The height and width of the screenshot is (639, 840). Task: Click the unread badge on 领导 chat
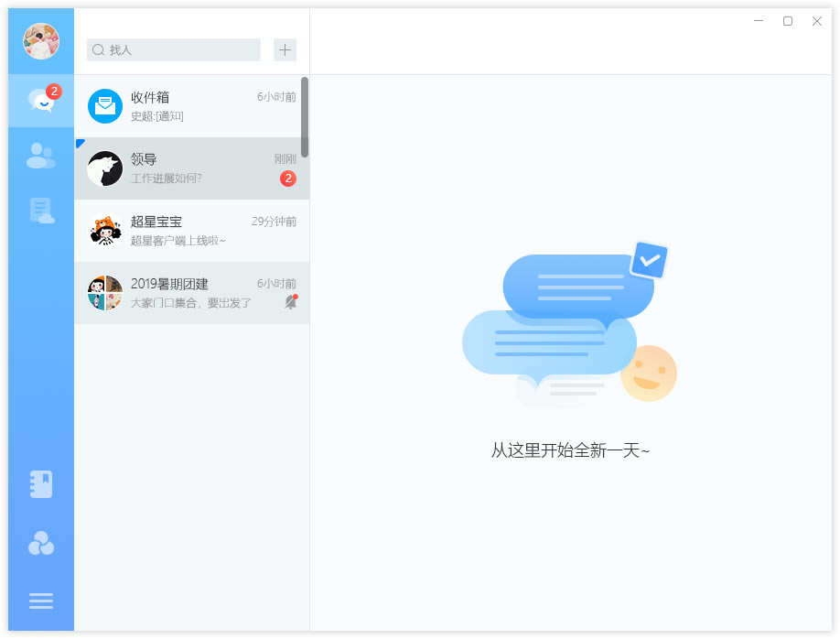288,179
